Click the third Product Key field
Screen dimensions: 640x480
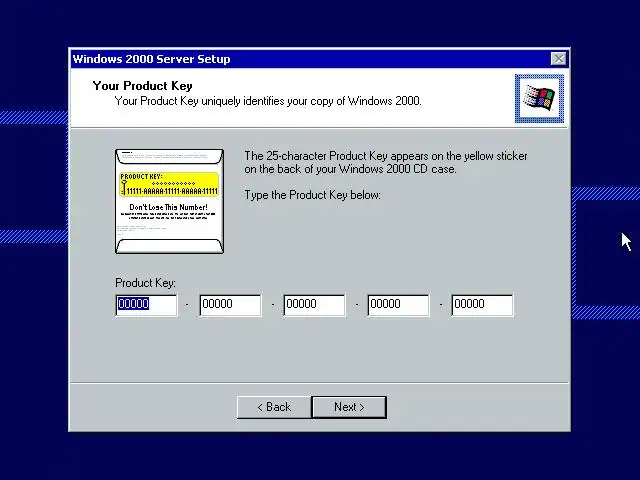pyautogui.click(x=314, y=304)
